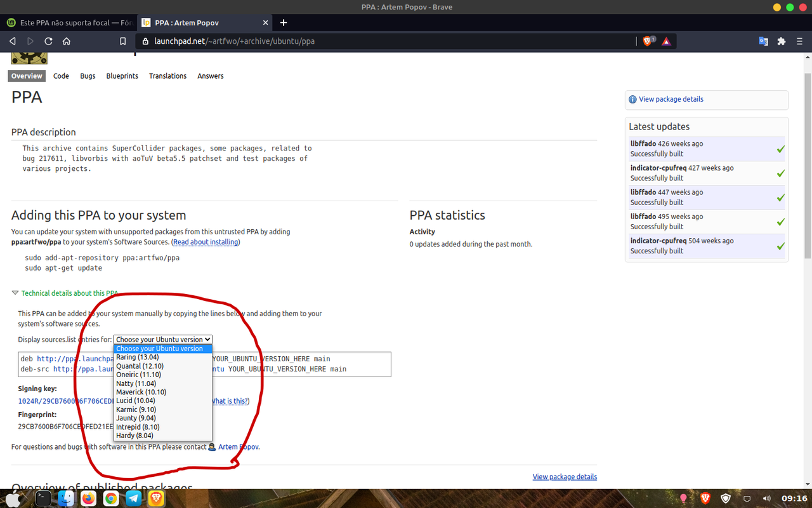
Task: Open View package details in sidebar
Action: pyautogui.click(x=671, y=99)
